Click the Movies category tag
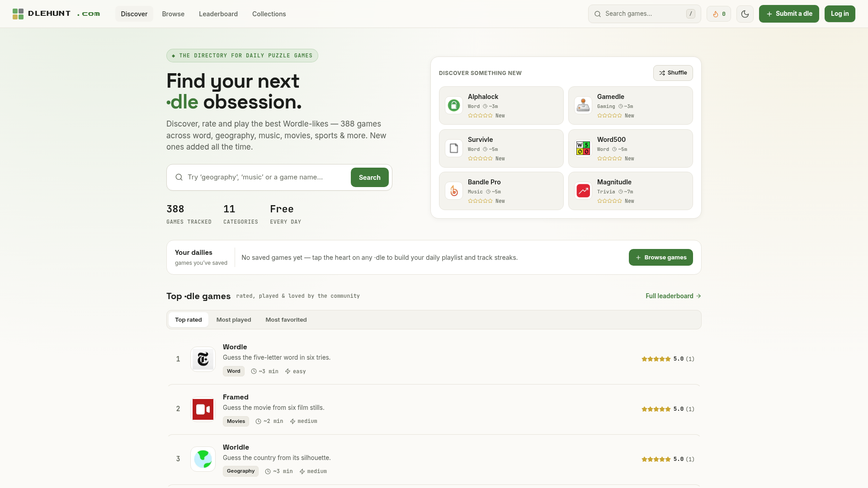868x488 pixels. tap(236, 421)
